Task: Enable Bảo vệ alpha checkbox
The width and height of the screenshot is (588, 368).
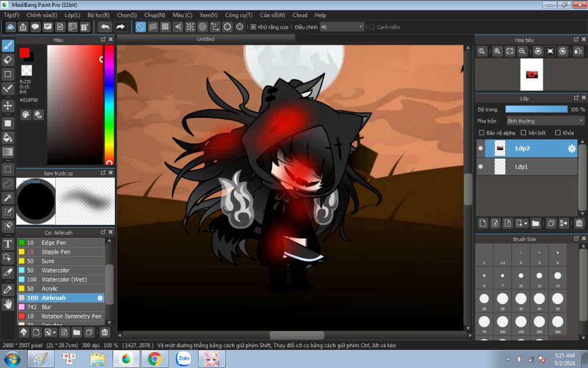Action: tap(482, 133)
